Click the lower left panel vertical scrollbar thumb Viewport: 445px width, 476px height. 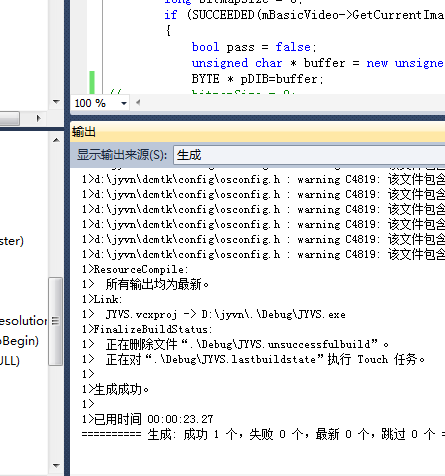coord(55,321)
